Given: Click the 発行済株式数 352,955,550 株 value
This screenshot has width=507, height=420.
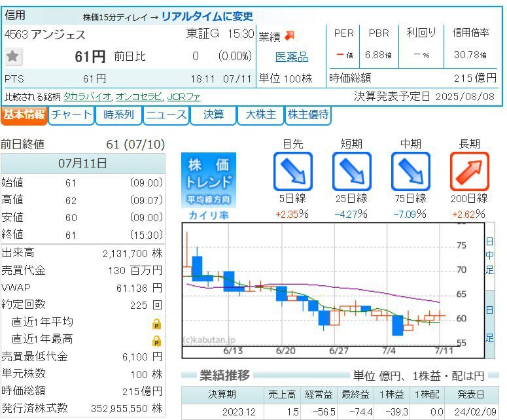Looking at the screenshot, I should (127, 409).
